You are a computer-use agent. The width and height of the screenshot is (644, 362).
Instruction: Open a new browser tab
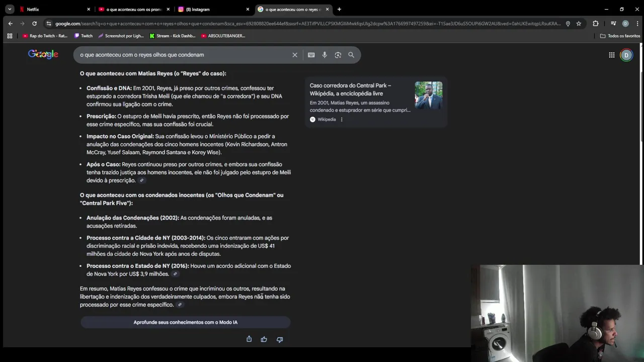pos(339,9)
